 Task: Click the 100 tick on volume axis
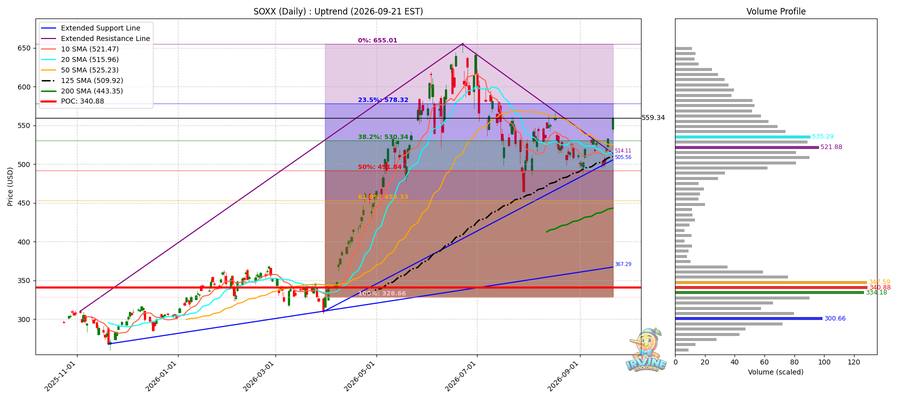(x=825, y=362)
